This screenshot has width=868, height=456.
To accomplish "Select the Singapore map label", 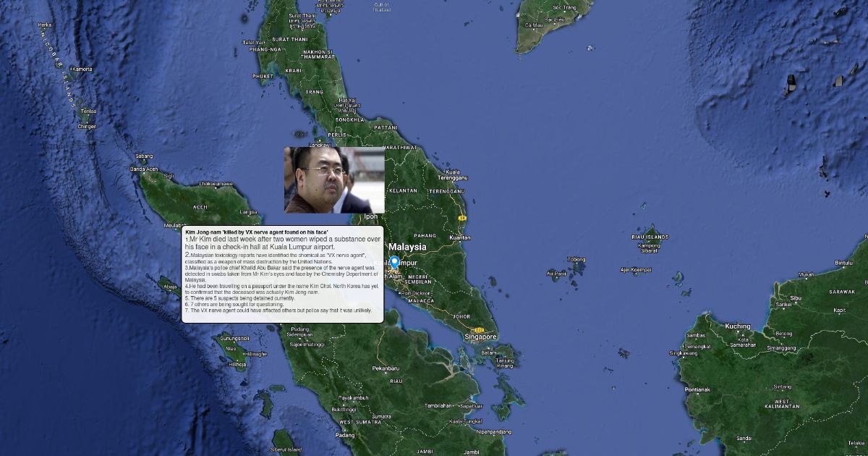I will tap(481, 337).
